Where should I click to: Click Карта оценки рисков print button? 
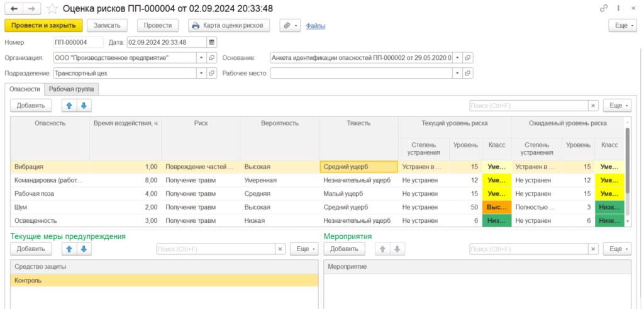point(229,26)
